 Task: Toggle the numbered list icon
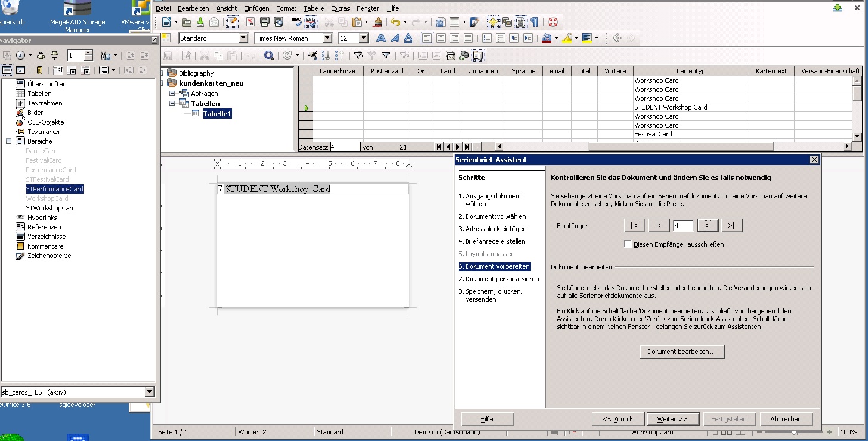click(x=487, y=38)
